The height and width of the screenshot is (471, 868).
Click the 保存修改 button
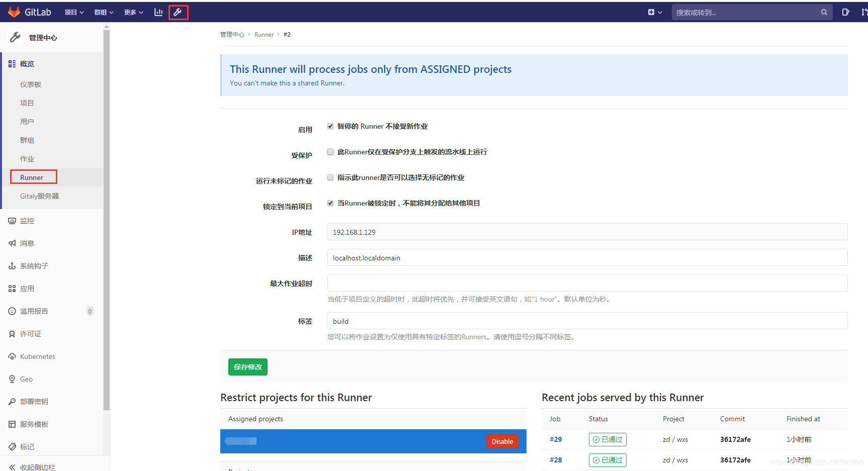coord(248,367)
